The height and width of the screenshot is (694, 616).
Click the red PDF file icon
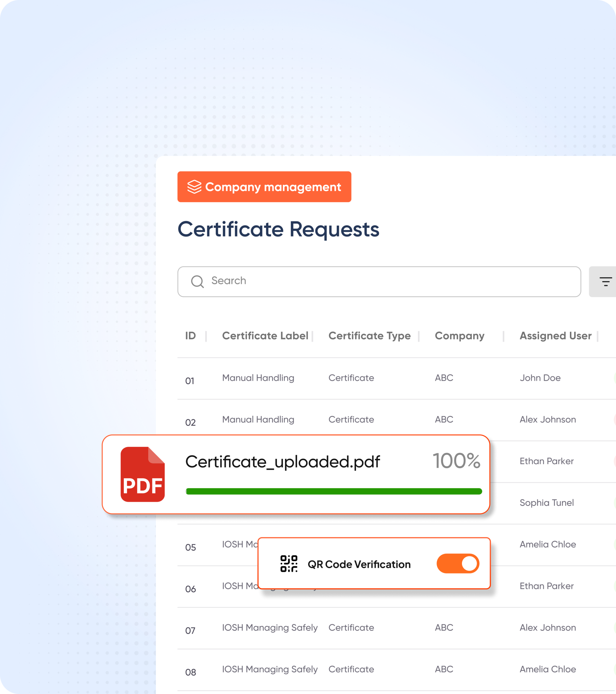(143, 474)
